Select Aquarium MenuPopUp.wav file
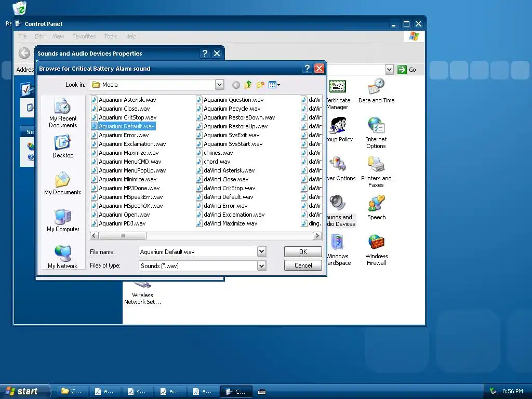 [129, 170]
